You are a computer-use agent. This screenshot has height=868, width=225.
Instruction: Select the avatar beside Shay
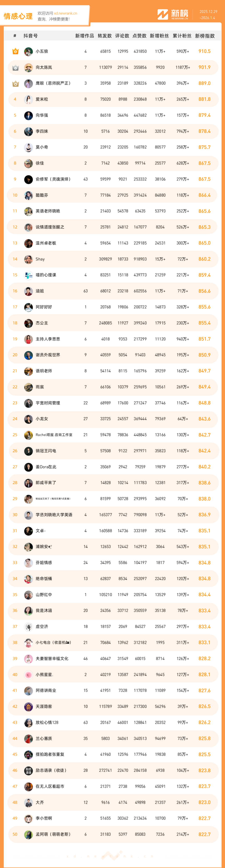(29, 259)
